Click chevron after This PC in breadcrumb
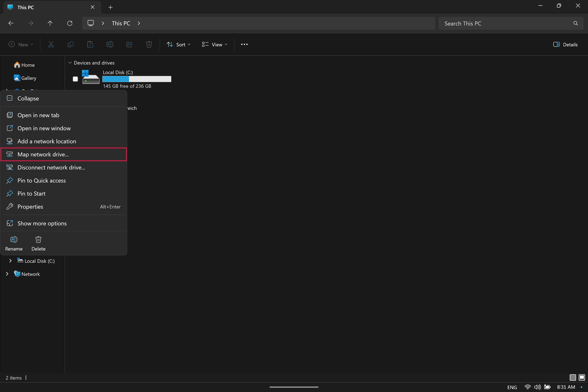The height and width of the screenshot is (392, 588). click(139, 23)
